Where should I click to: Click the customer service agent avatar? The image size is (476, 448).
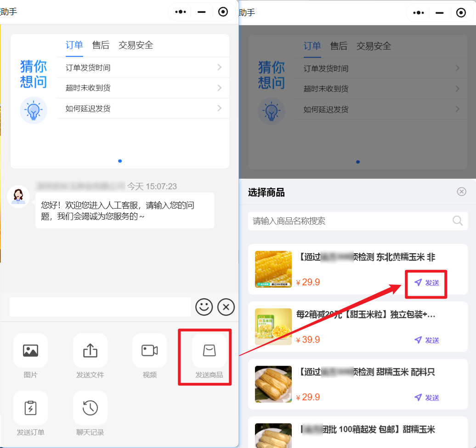pyautogui.click(x=18, y=197)
